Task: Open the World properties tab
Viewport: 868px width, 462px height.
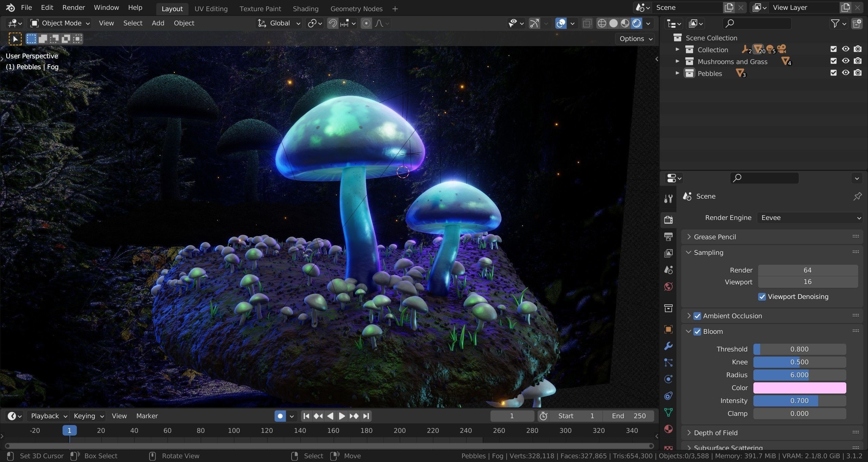Action: 668,287
